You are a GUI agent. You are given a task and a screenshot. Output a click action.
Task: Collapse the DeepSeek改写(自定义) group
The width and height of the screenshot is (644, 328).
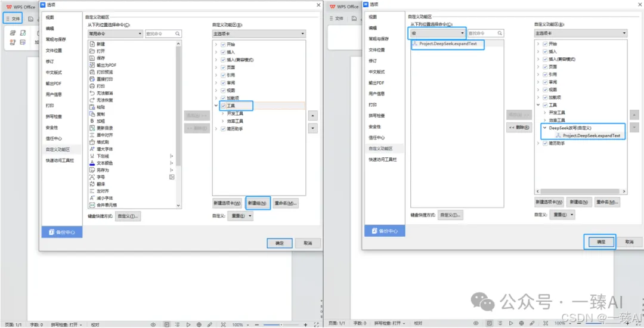pyautogui.click(x=544, y=128)
